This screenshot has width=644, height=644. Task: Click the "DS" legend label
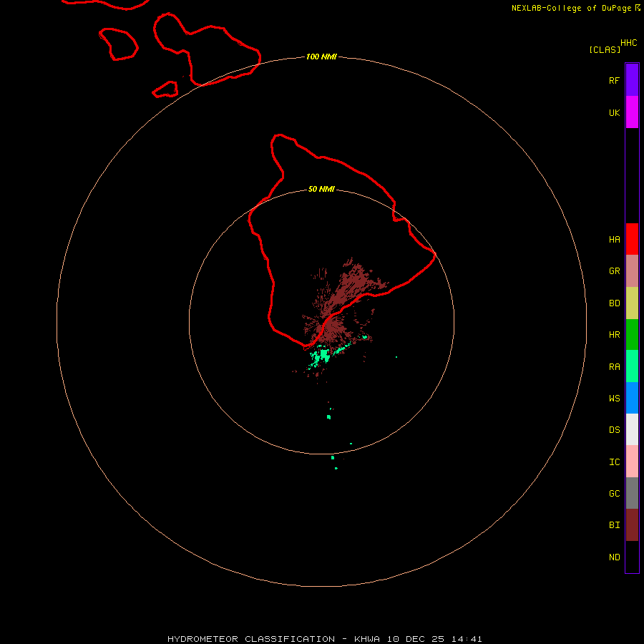(614, 430)
